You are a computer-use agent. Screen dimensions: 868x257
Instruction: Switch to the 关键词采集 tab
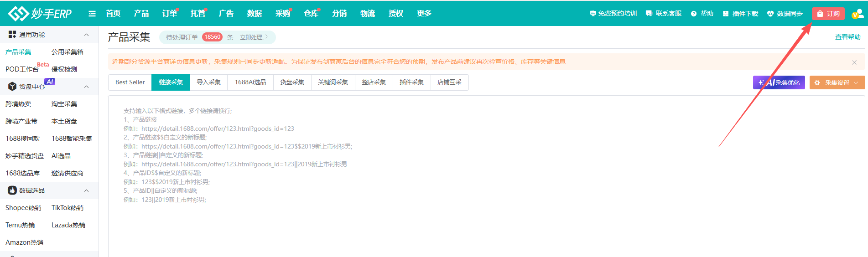coord(333,82)
